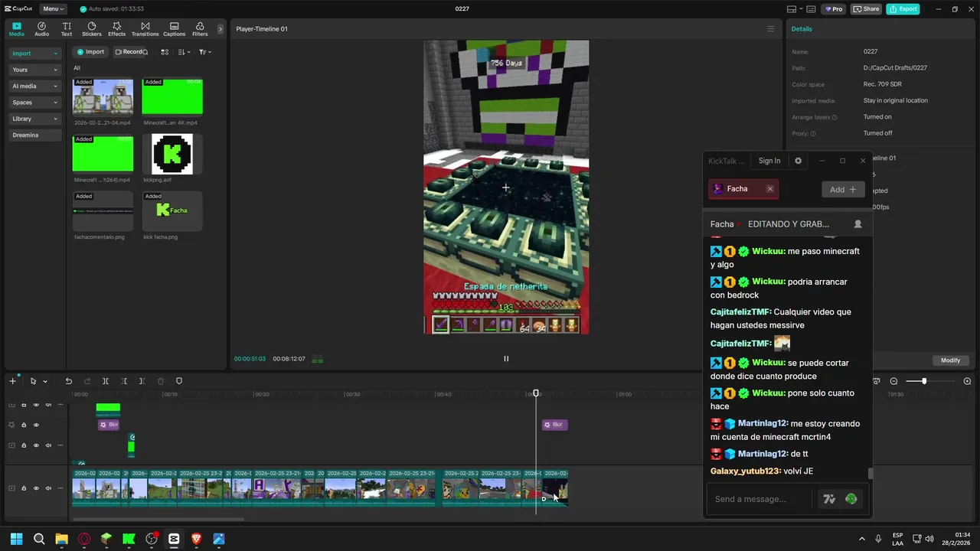Click the timeline zoom in icon
Screen dimensions: 980x551
(x=967, y=381)
